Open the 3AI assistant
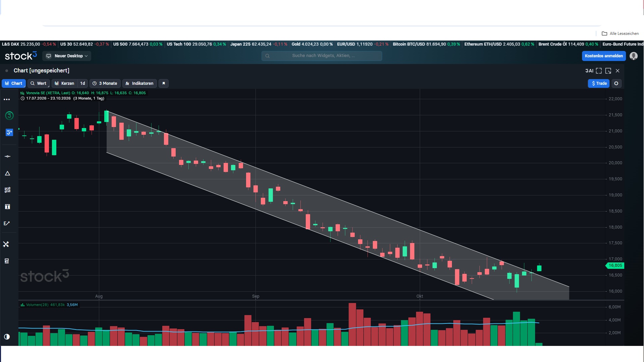Image resolution: width=644 pixels, height=362 pixels. click(x=589, y=71)
